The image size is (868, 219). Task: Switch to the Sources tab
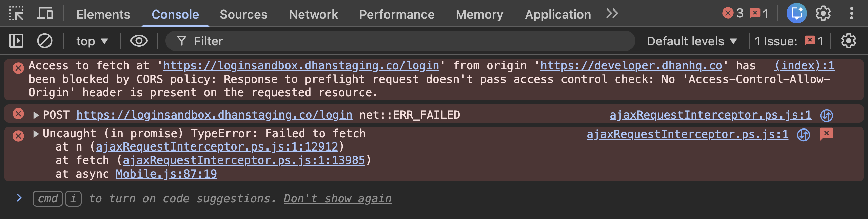(243, 14)
